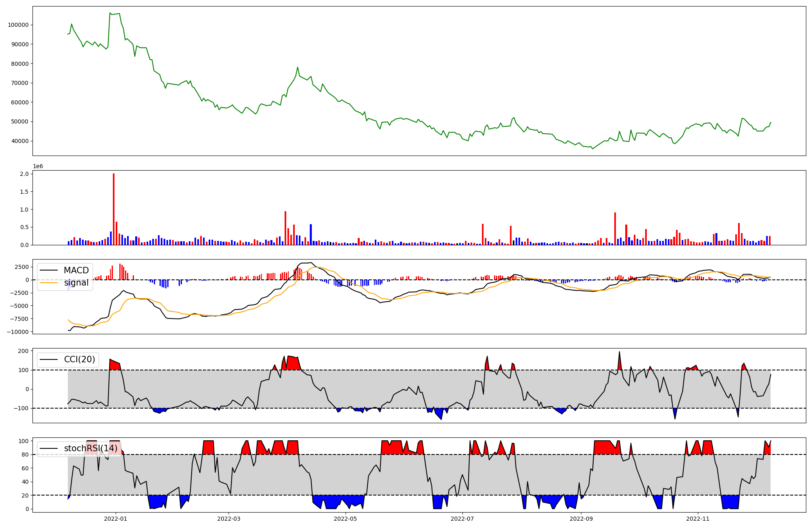Click the 2022-11 x-axis date label
This screenshot has height=528, width=812.
[698, 519]
